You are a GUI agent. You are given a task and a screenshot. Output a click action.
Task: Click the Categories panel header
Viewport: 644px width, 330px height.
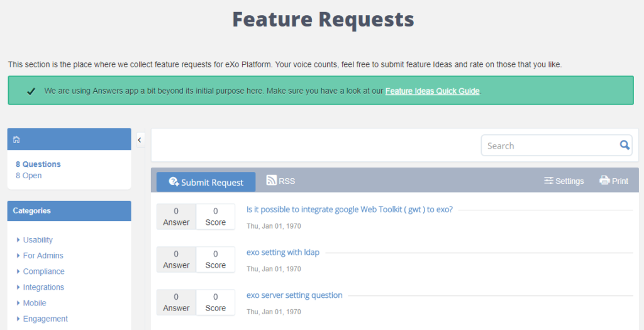coord(69,211)
